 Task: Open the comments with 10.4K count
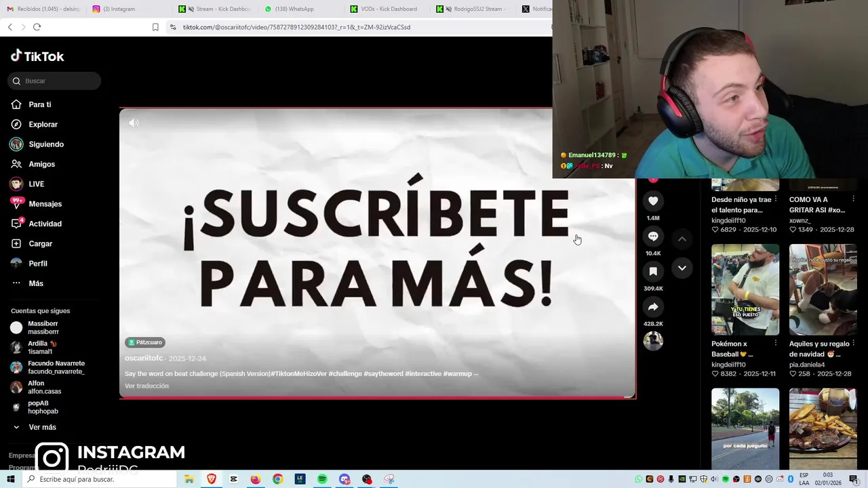point(653,236)
